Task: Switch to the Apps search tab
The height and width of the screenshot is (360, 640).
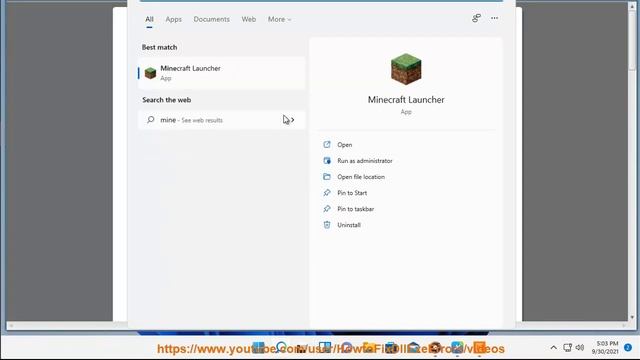Action: click(173, 19)
